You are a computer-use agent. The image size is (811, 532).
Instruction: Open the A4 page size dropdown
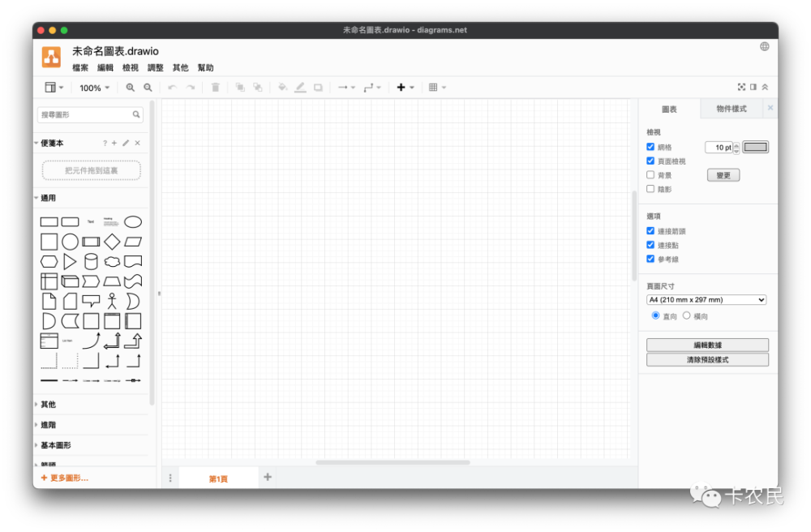(x=706, y=300)
